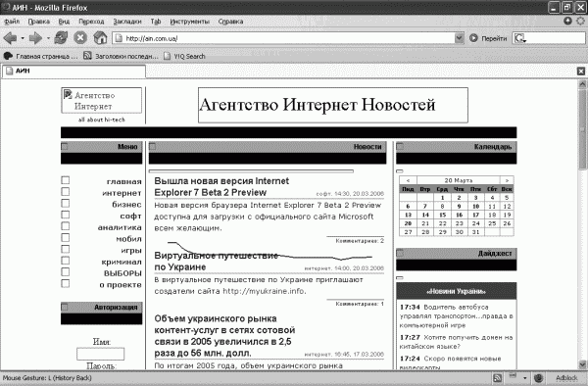Viewport: 588px width, 386px height.
Task: Expand the search engine selector dropdown
Action: (x=520, y=38)
